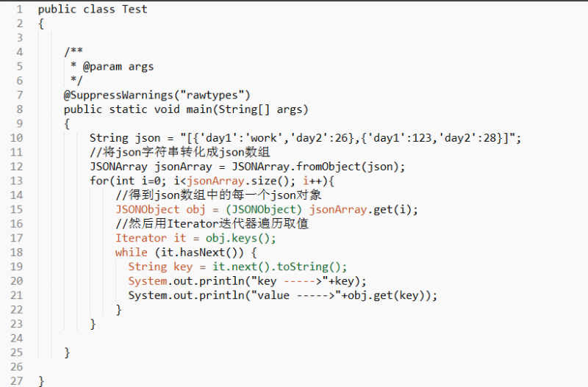Click the closing brace on line 25
588x387 pixels.
[x=67, y=352]
